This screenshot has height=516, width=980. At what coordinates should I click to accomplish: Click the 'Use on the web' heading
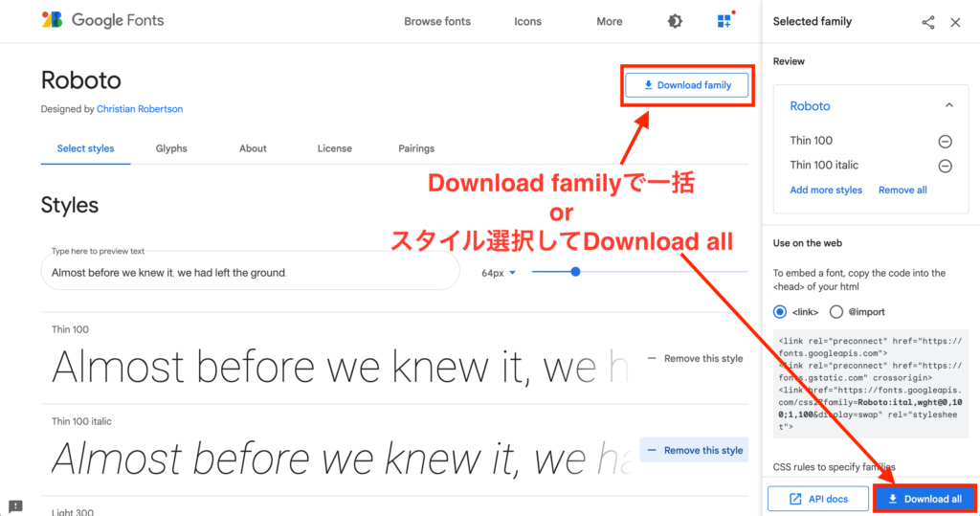click(807, 243)
